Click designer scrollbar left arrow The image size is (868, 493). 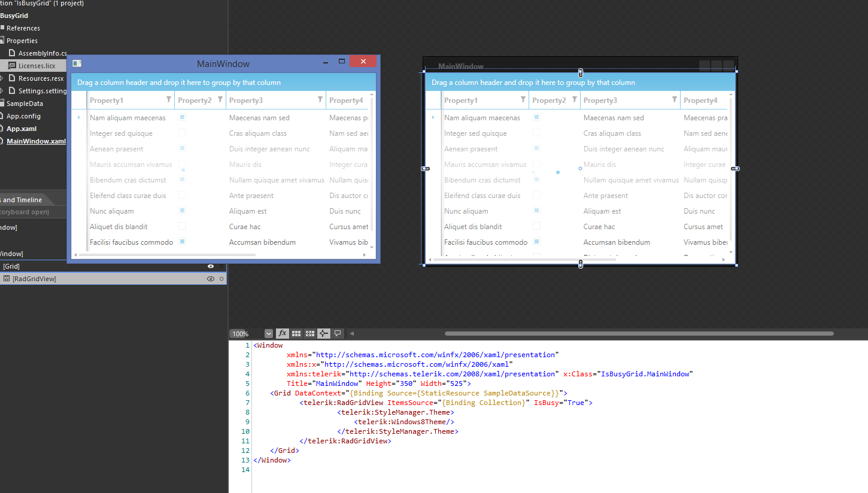pos(352,333)
